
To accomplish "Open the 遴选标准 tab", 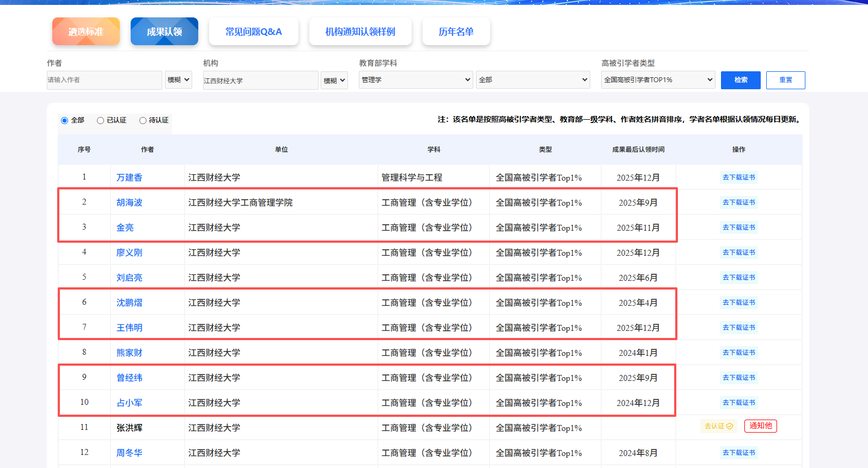I will (86, 32).
